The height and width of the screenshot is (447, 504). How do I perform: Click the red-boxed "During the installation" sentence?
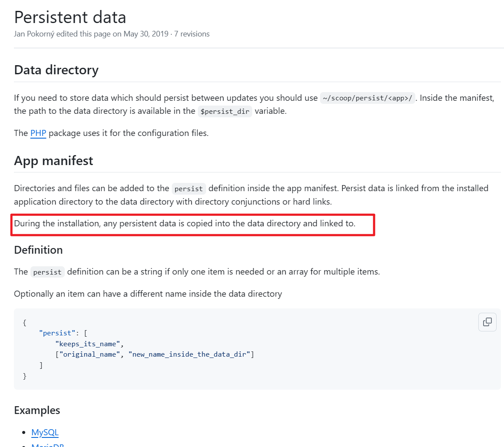coord(184,224)
